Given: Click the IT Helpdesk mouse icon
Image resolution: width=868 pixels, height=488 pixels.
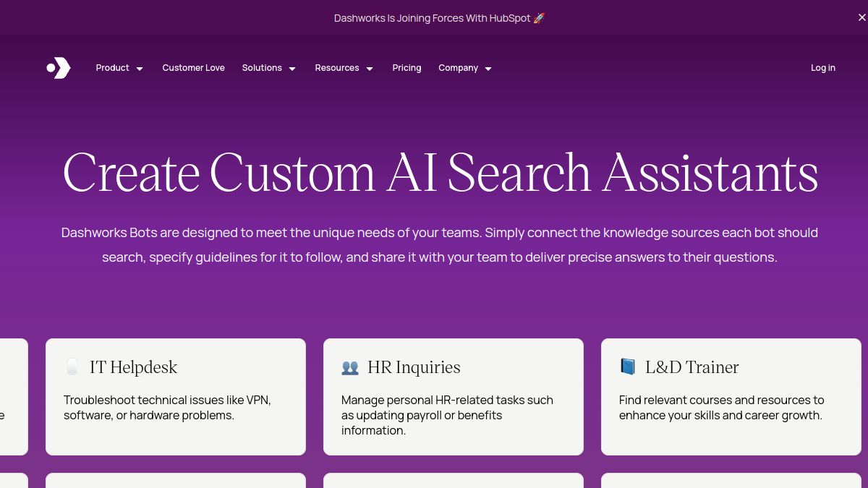Looking at the screenshot, I should [x=72, y=367].
